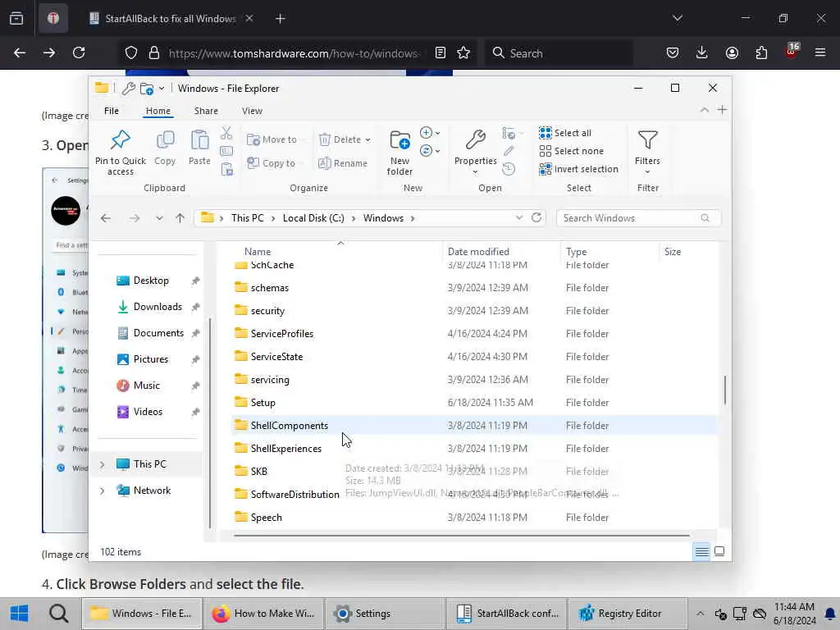The image size is (840, 630).
Task: Click Local Disk (C:) breadcrumb
Action: (313, 218)
